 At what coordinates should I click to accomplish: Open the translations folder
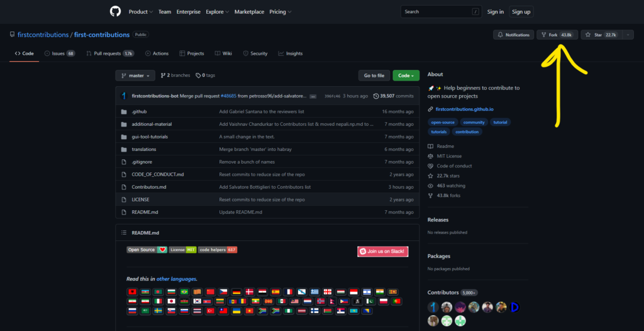point(144,149)
